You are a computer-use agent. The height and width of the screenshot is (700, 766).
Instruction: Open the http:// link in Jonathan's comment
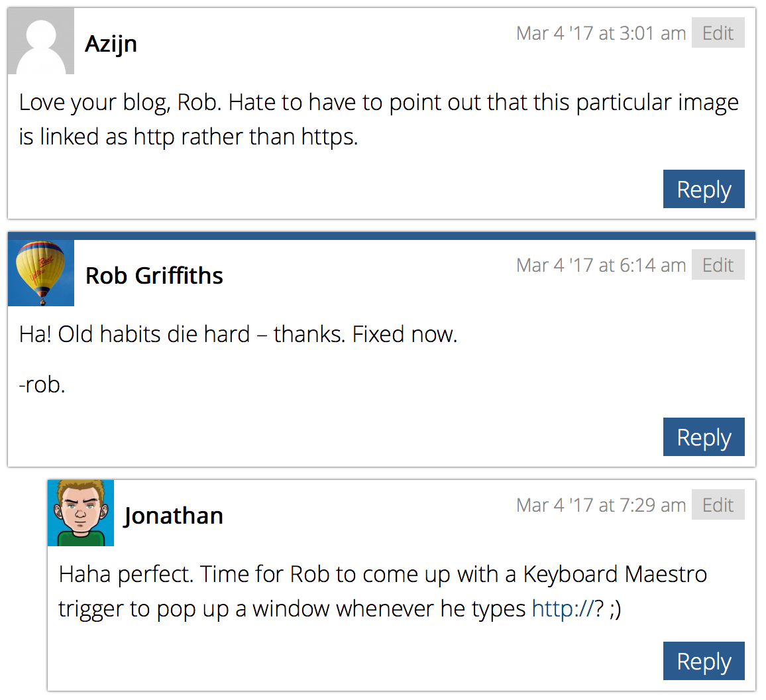coord(563,609)
